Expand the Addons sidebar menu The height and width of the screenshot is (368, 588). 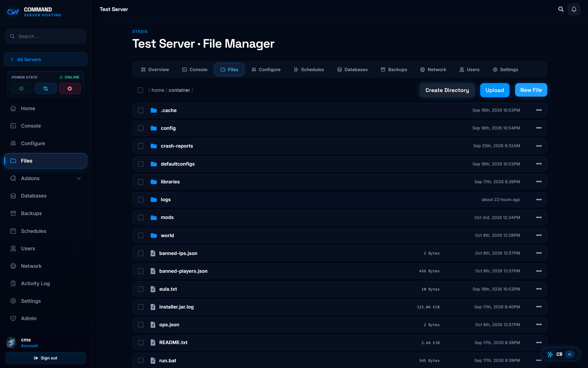tap(46, 178)
